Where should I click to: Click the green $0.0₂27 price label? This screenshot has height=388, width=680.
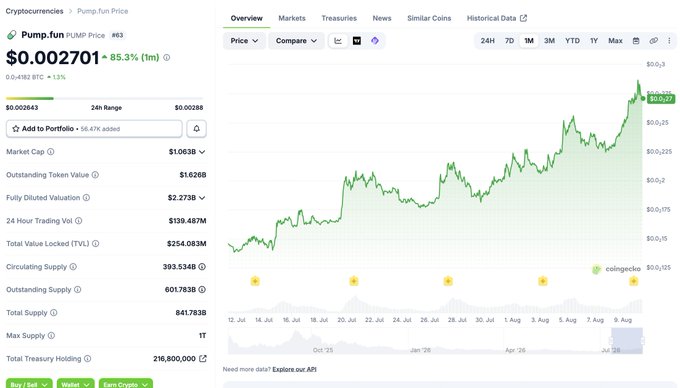click(x=661, y=99)
